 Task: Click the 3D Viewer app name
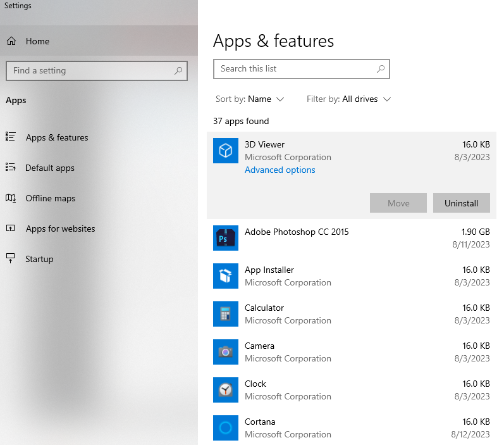coord(264,144)
